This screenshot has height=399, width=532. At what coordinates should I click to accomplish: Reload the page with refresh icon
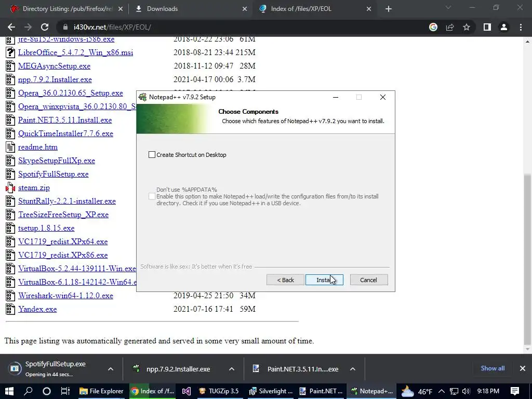(x=45, y=27)
